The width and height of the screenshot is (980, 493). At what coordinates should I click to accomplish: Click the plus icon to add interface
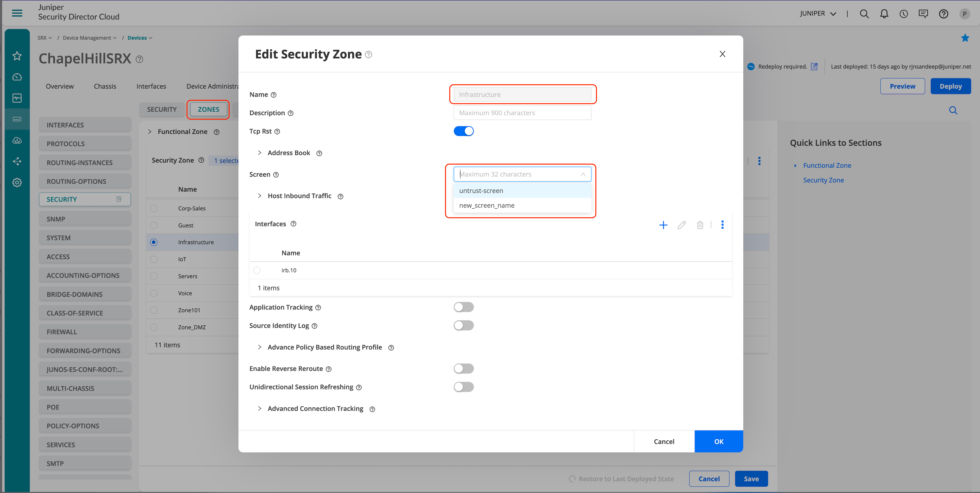pos(663,225)
